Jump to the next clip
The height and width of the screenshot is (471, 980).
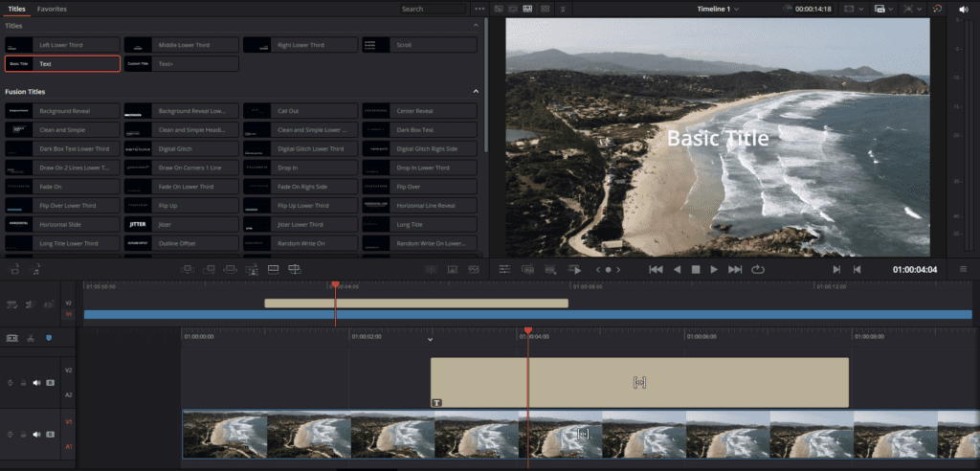[x=735, y=270]
